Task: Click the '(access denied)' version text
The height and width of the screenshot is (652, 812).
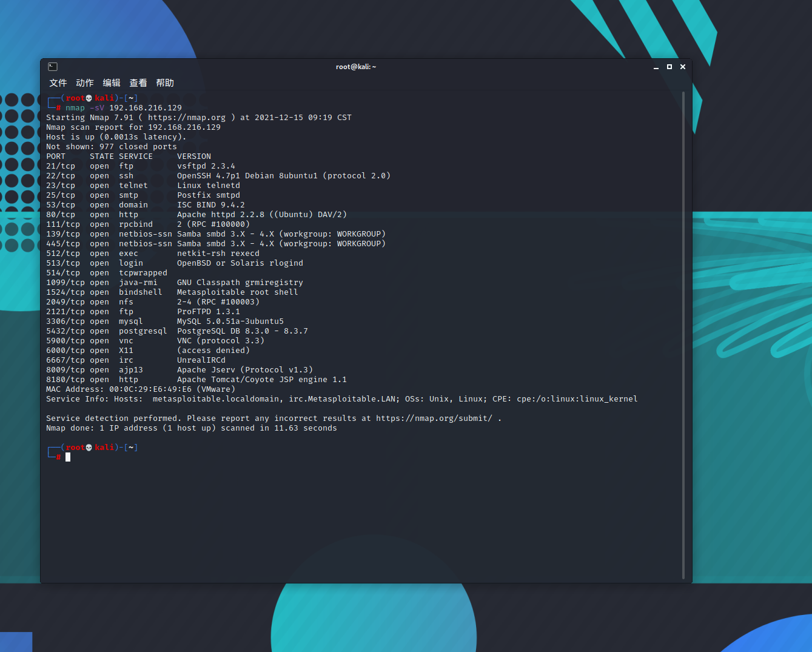Action: point(213,351)
